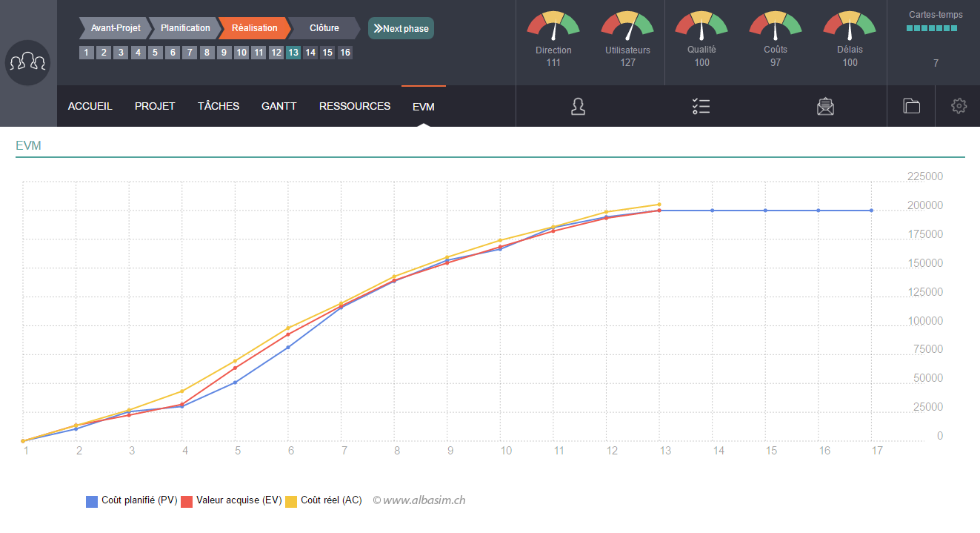Click the Délais gauge indicator
980x533 pixels.
pyautogui.click(x=850, y=26)
